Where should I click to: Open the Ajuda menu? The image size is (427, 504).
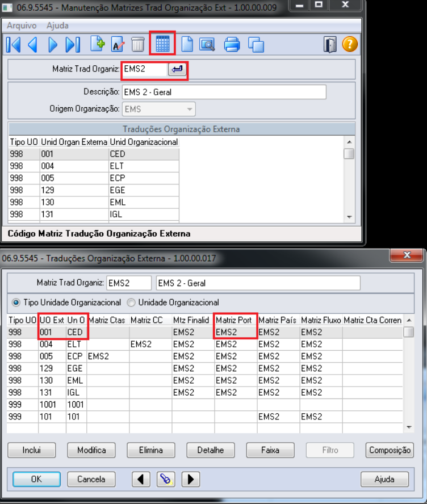click(57, 26)
